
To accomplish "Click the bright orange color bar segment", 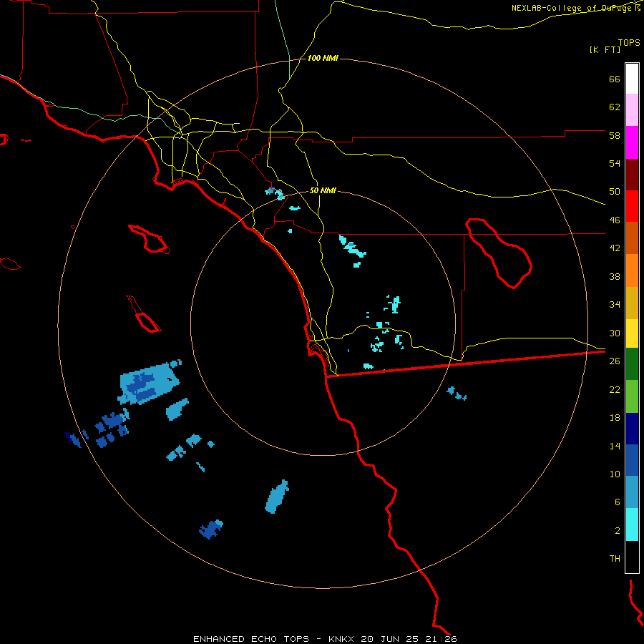I will 632,270.
